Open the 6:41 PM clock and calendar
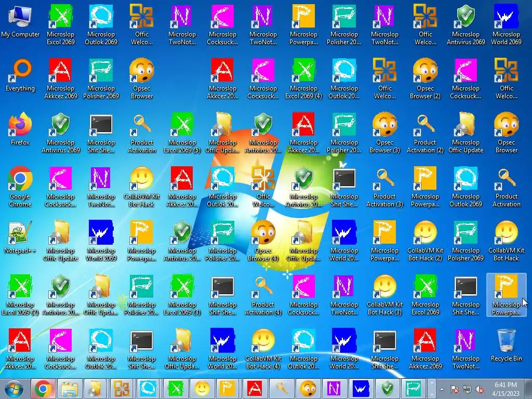The width and height of the screenshot is (532, 399). click(x=506, y=389)
